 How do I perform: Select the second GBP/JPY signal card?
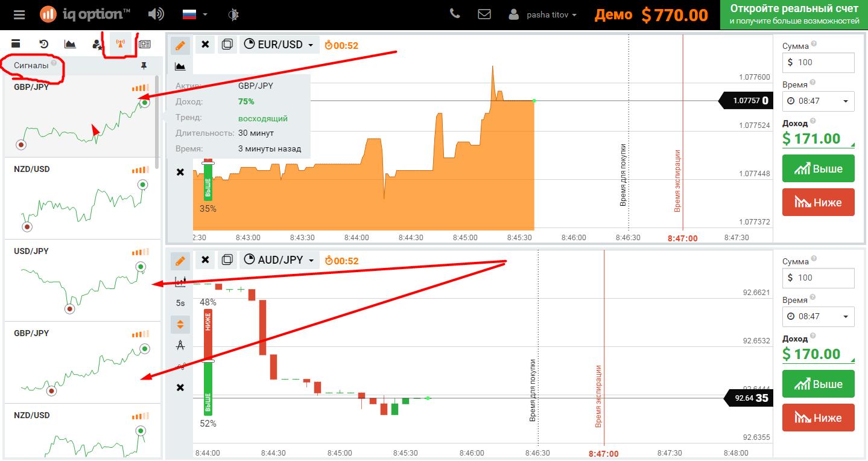click(x=81, y=363)
